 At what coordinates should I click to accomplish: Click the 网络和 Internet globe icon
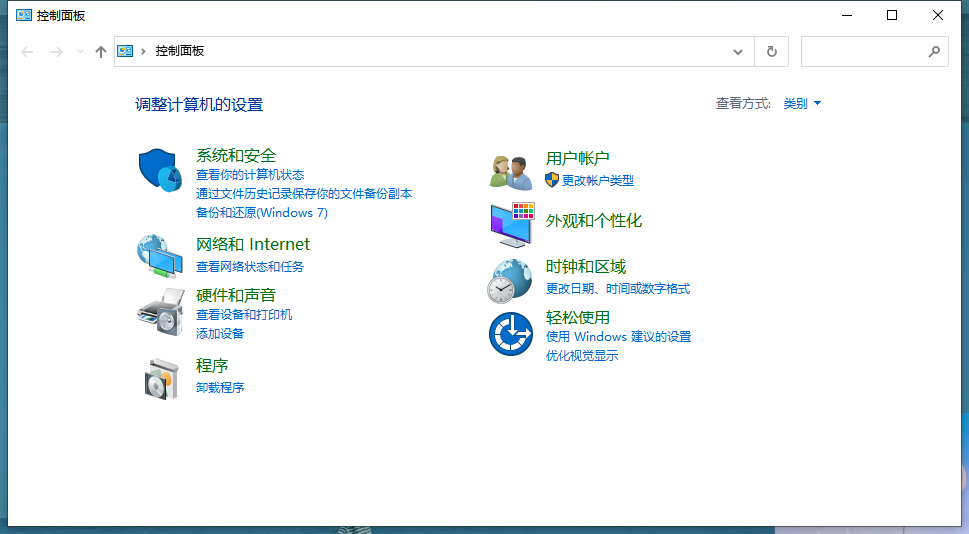[160, 256]
